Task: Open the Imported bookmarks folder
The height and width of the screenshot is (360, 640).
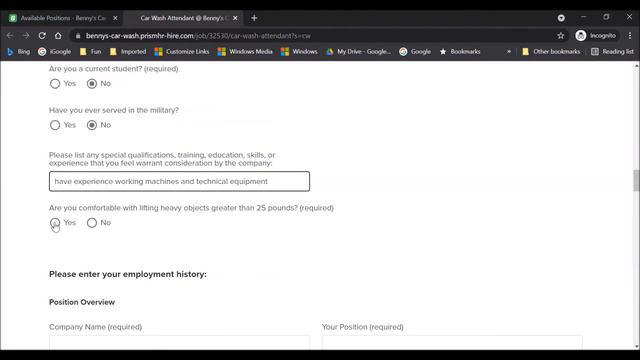Action: [x=128, y=51]
